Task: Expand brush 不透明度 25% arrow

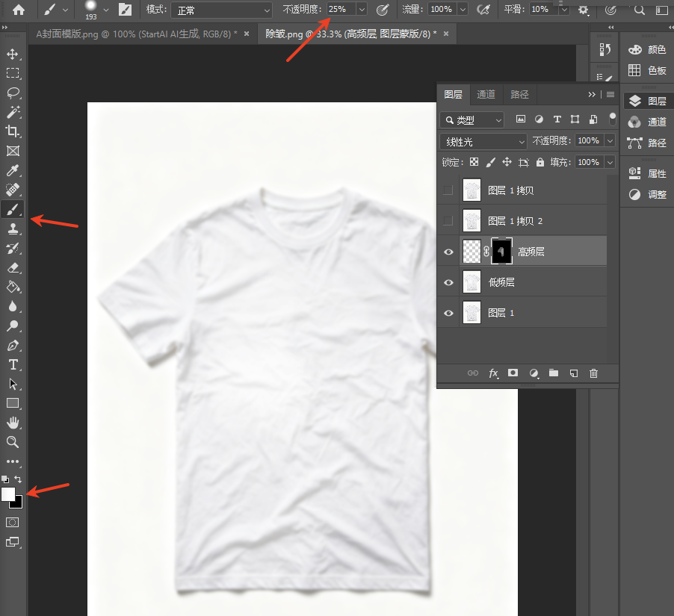Action: [x=362, y=10]
